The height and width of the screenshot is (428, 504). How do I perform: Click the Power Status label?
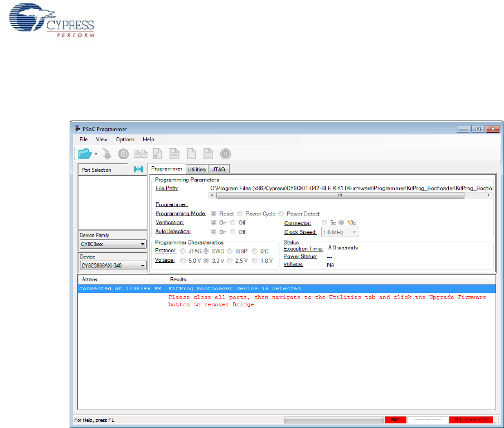point(300,257)
